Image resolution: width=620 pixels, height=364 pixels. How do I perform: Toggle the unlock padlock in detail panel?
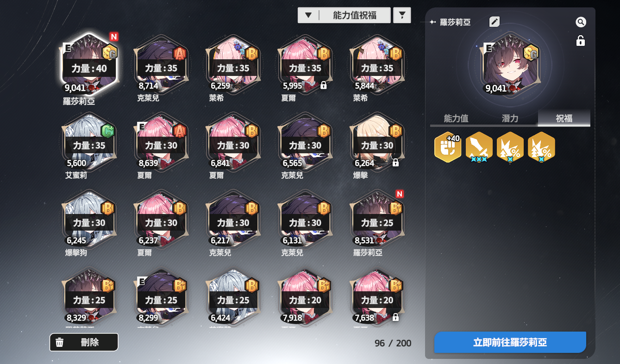(x=581, y=41)
